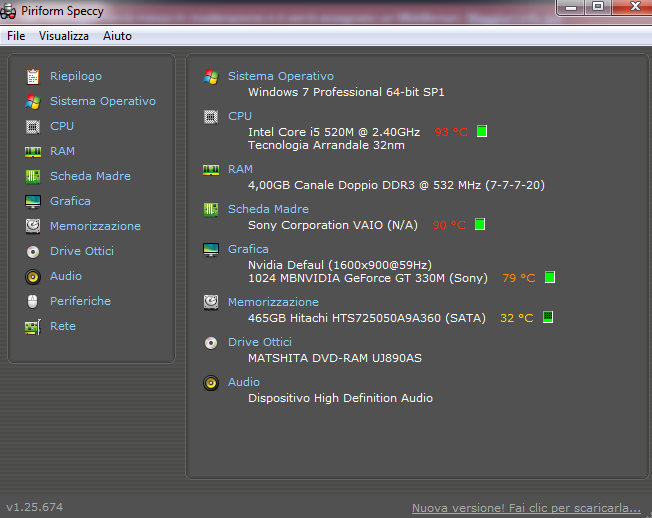Screen dimensions: 652x518
Task: Open Audio section in sidebar
Action: [66, 276]
